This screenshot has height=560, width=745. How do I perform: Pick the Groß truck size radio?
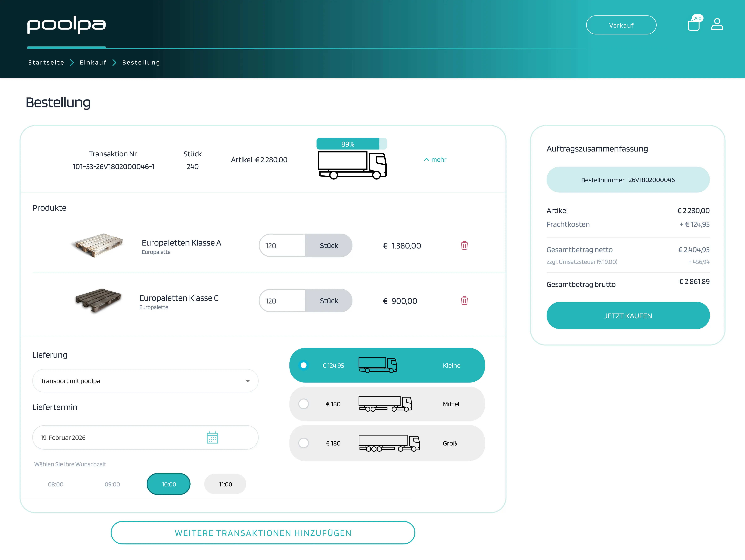[x=304, y=443]
